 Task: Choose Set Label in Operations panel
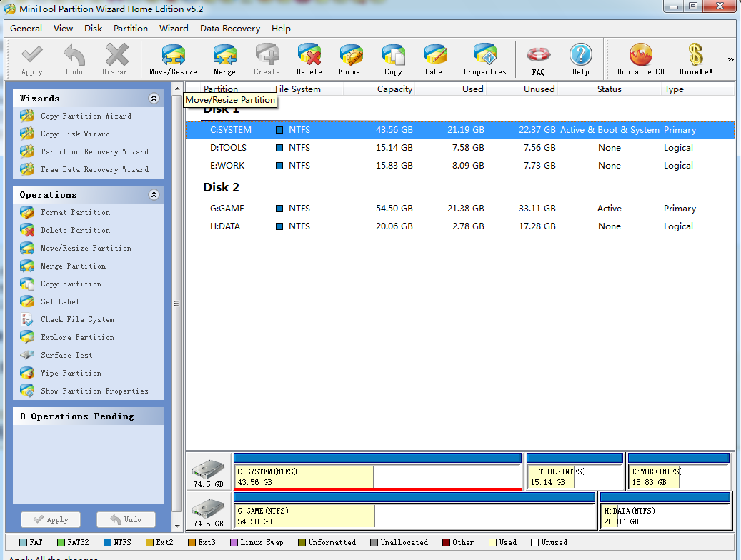point(60,301)
